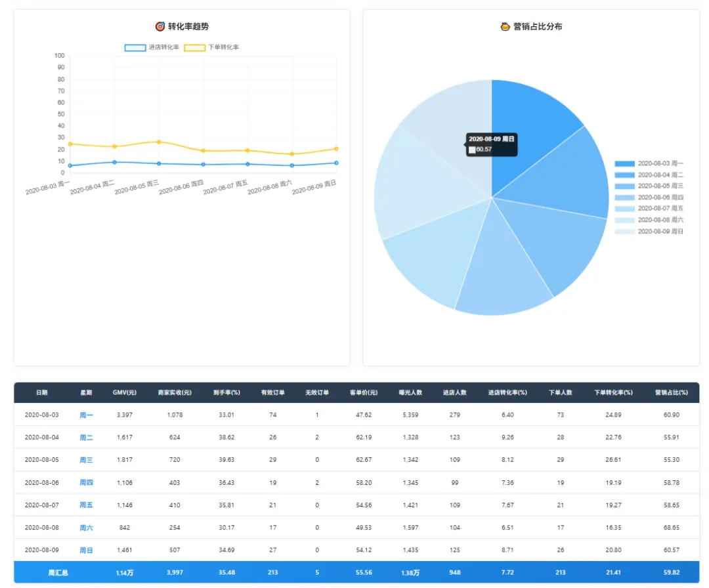Toggle pie legend 2020-08-03 周一
This screenshot has width=709, height=588.
[649, 163]
